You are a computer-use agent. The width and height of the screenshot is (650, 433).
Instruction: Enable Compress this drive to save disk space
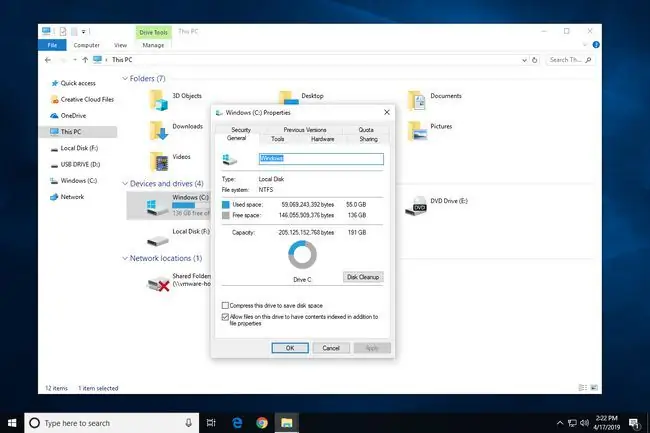225,305
